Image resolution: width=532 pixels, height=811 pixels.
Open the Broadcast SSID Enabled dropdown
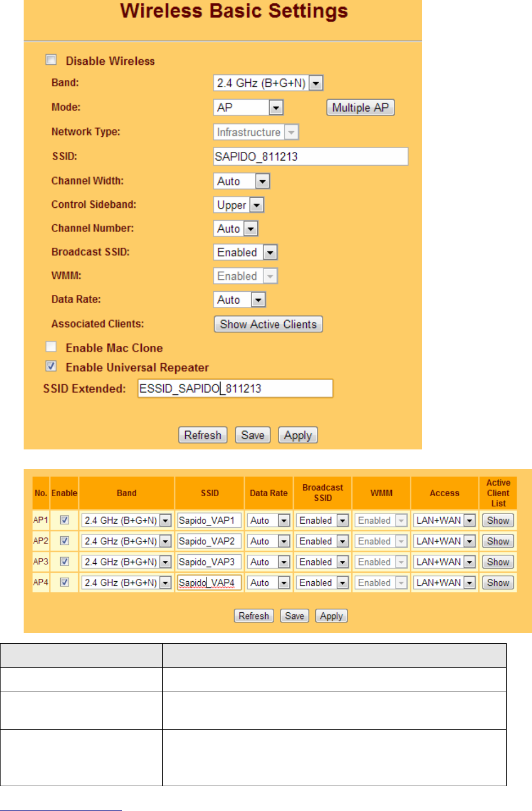[x=245, y=252]
